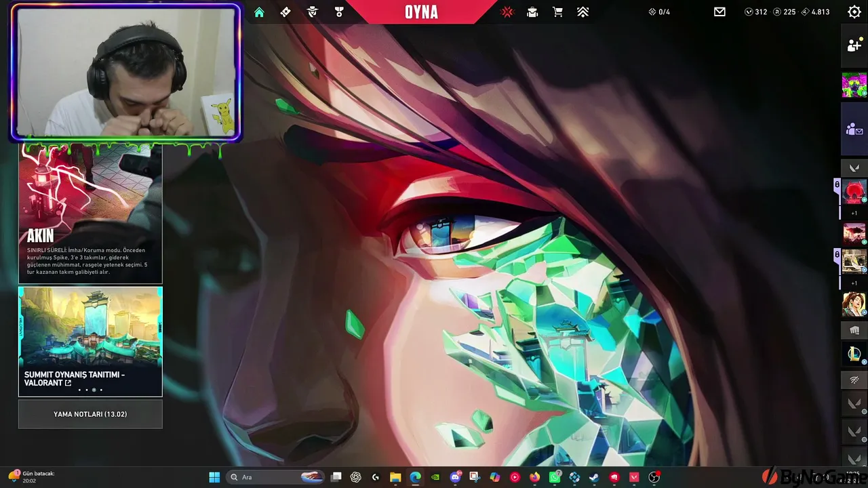Open the Premier emblem icon
This screenshot has height=488, width=868.
[x=507, y=12]
